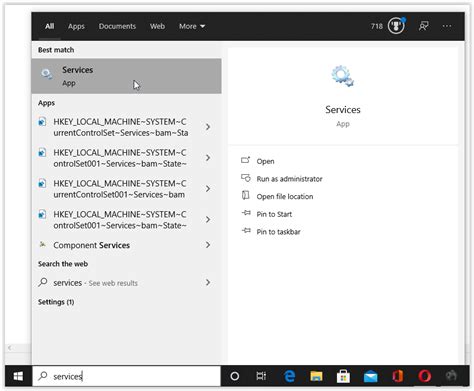Open Task View on taskbar
The height and width of the screenshot is (391, 474).
261,376
